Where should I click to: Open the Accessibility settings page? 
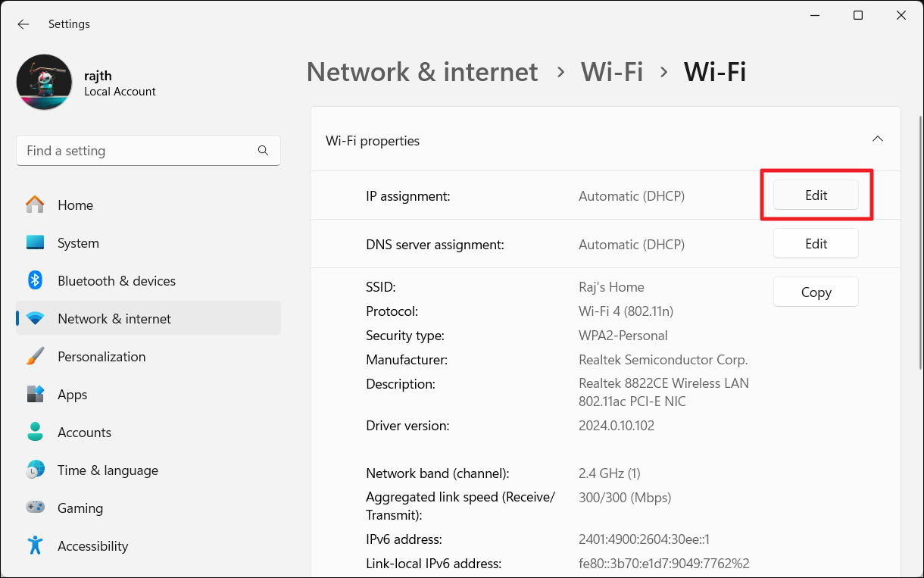click(92, 545)
